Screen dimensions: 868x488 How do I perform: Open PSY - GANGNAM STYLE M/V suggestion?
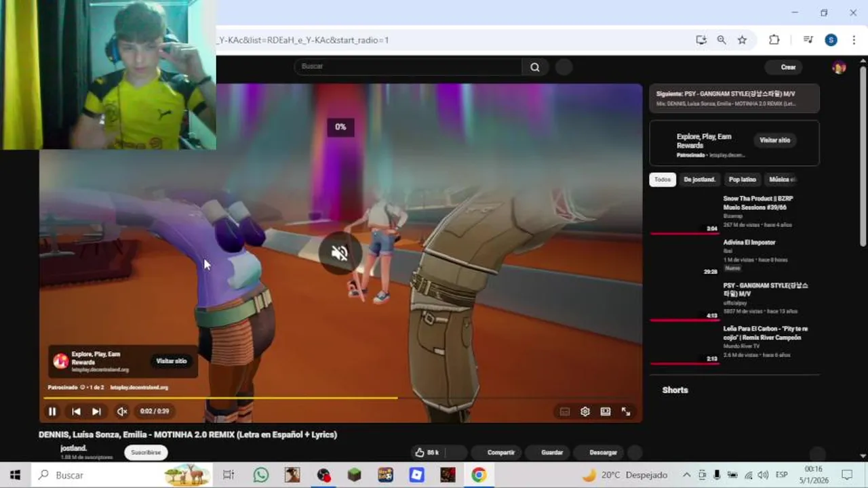click(766, 289)
